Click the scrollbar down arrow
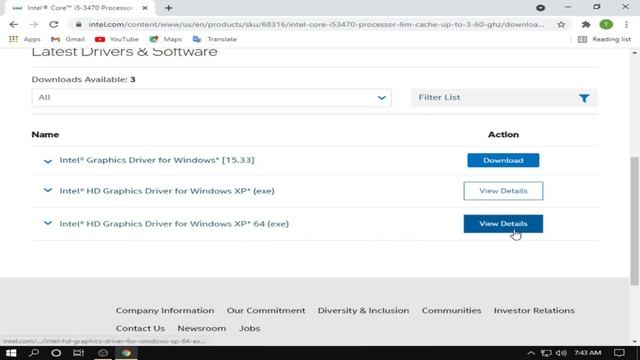The image size is (640, 360). click(634, 342)
